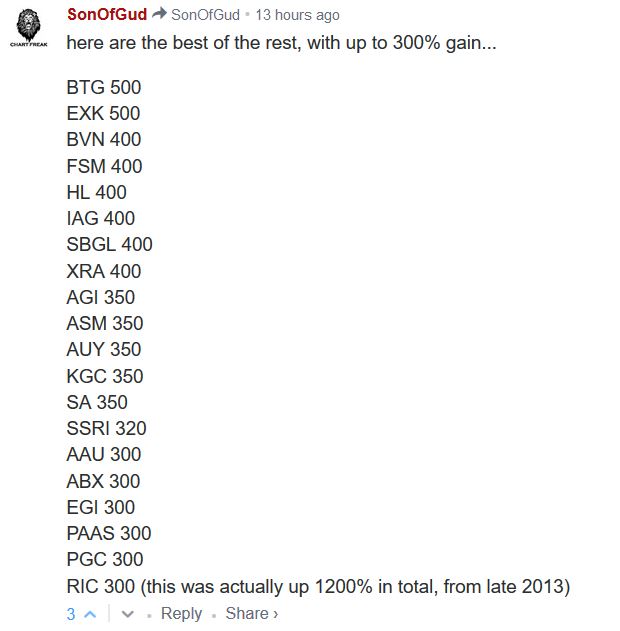This screenshot has height=631, width=620.
Task: Click the SSRI 320 entry
Action: tap(106, 428)
